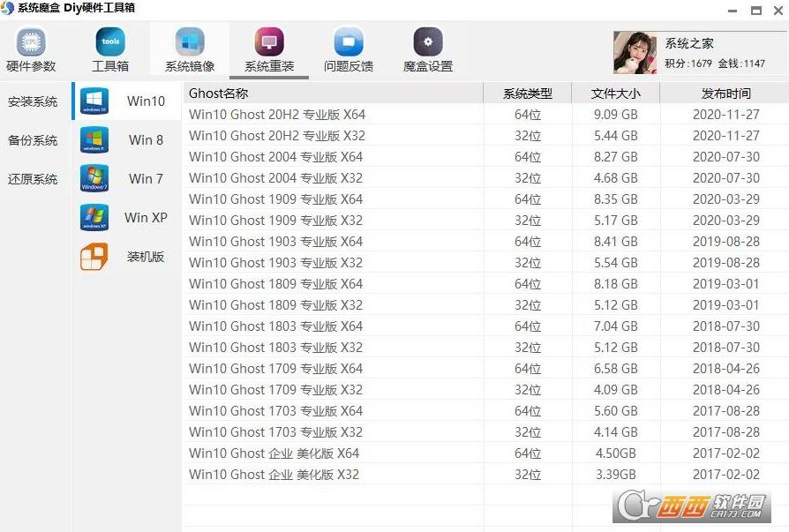Click the 装机版 orange icon
The height and width of the screenshot is (532, 789).
point(94,257)
